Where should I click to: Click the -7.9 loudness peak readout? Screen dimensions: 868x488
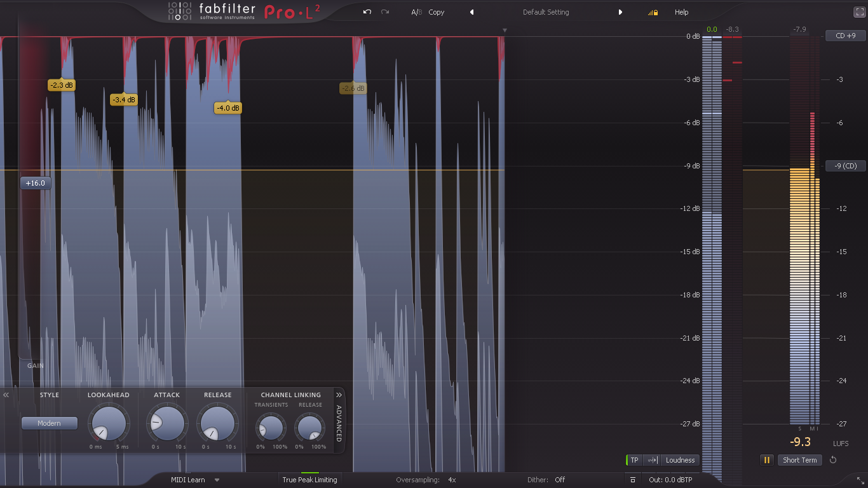(x=799, y=29)
